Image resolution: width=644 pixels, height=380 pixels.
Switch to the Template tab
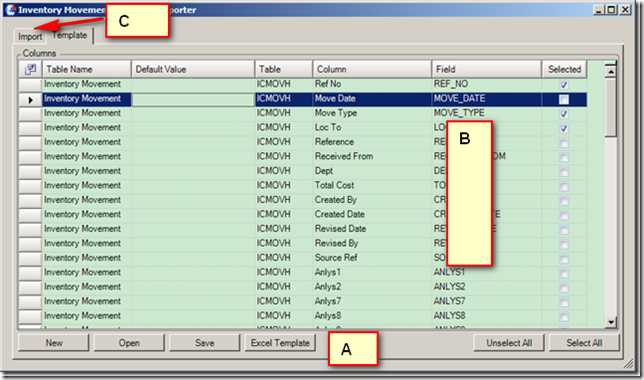[x=69, y=35]
